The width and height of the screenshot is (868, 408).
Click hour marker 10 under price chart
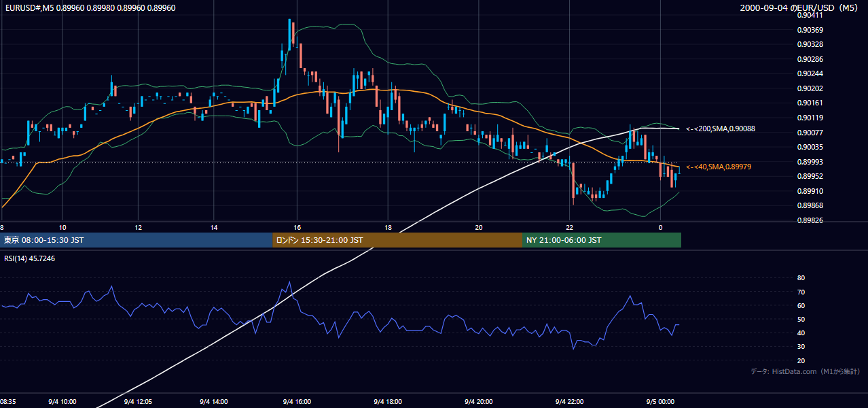(62, 227)
